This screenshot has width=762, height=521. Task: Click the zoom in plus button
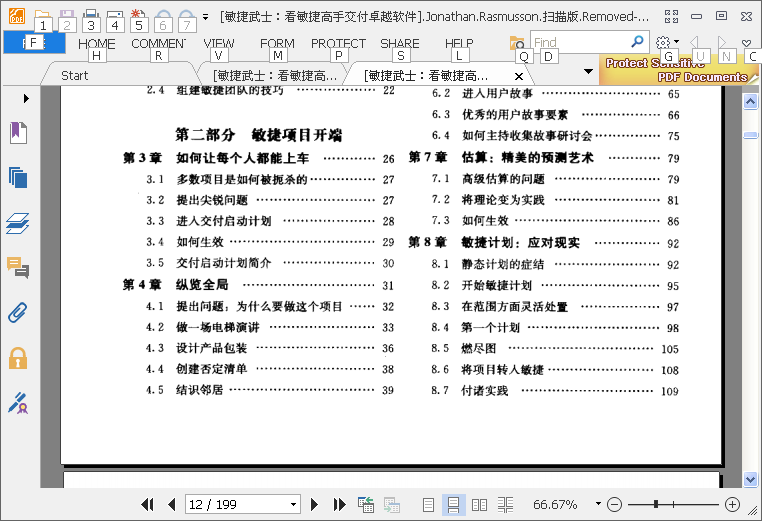[732, 505]
